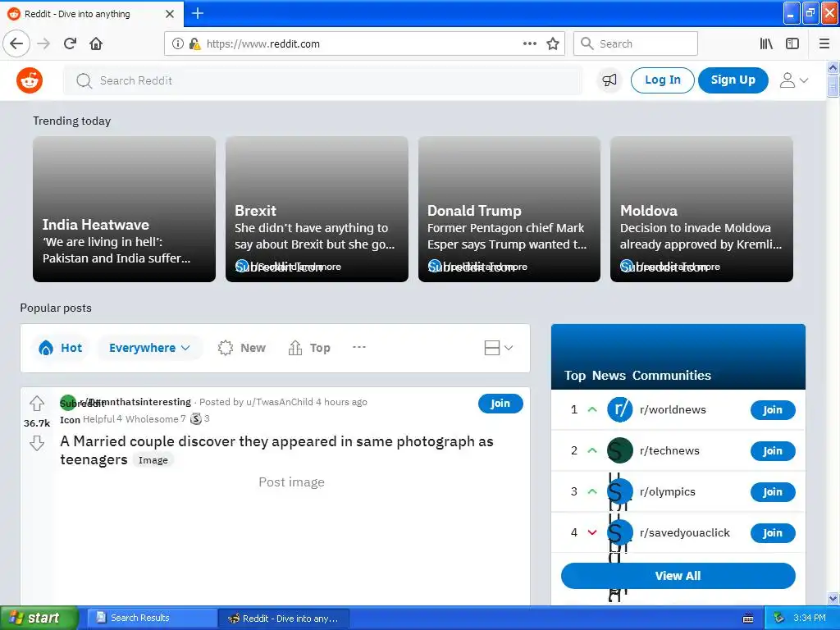Click the browser forward arrow
Screen dimensions: 840x630
click(x=44, y=44)
